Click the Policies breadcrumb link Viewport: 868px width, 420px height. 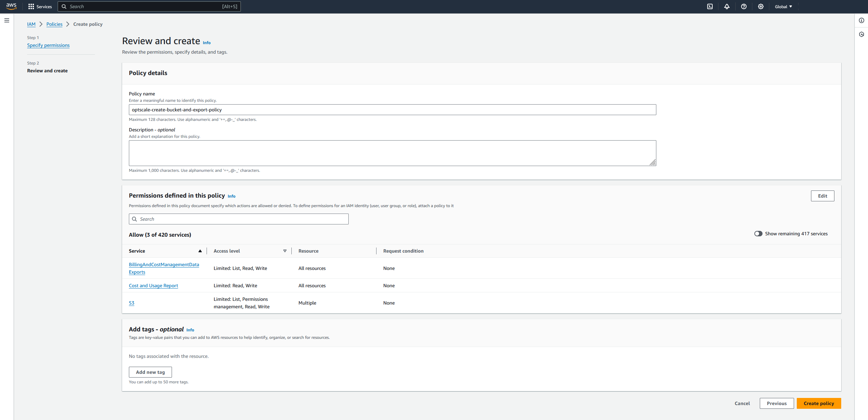pos(54,24)
